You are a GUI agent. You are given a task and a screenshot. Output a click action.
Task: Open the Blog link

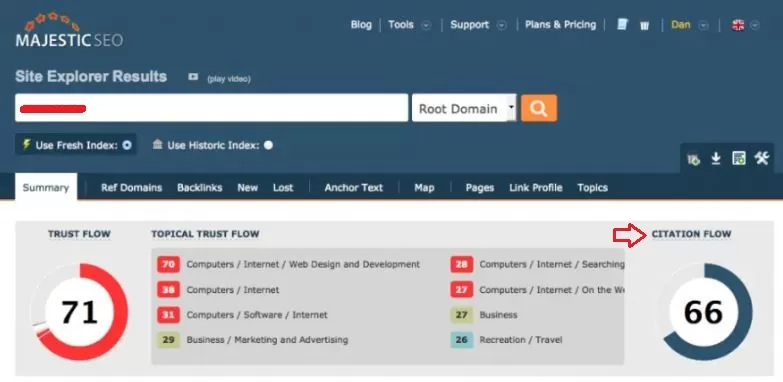click(361, 24)
